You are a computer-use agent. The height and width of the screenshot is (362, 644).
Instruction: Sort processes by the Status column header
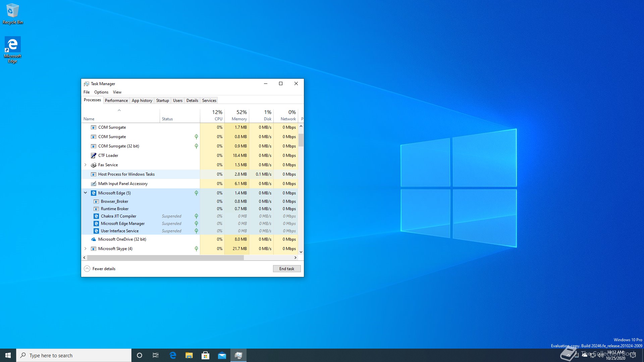click(180, 115)
